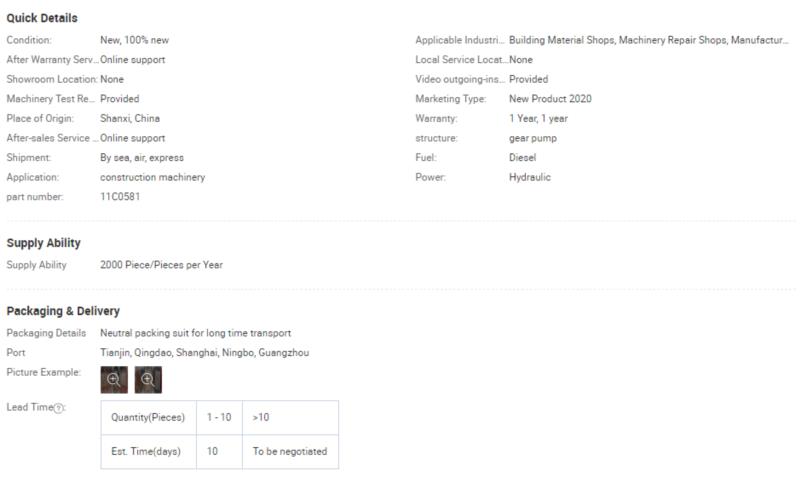Click the 2000 Piece/Pieces per Year value
The width and height of the screenshot is (800, 482).
(161, 265)
